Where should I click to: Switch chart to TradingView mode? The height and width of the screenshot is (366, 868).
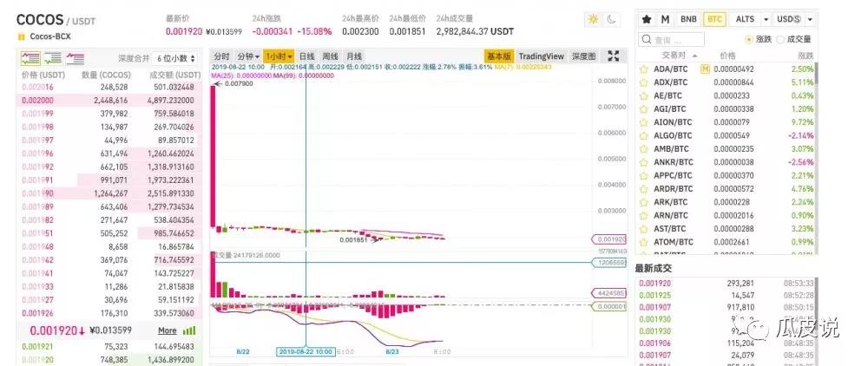point(542,56)
